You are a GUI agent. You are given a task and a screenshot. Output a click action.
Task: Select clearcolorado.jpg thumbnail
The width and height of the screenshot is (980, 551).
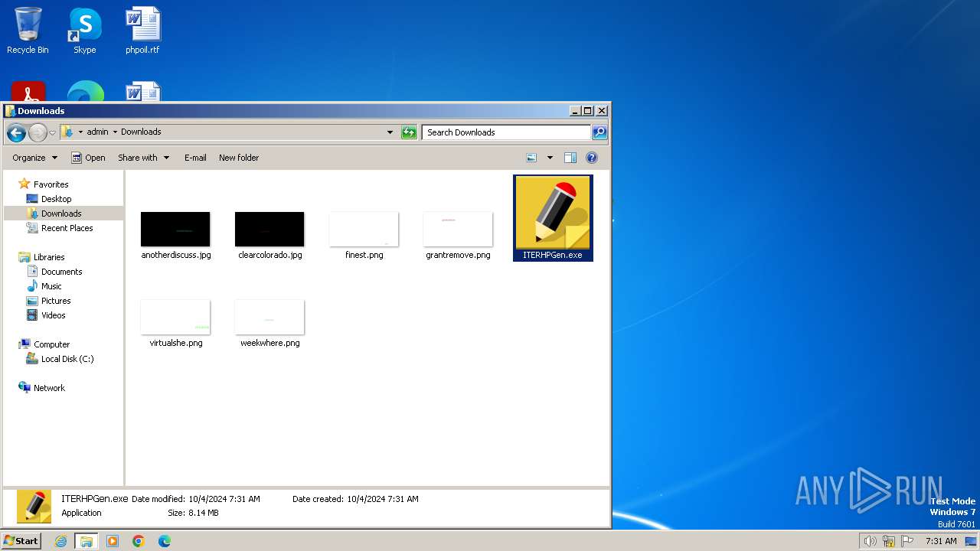point(269,230)
